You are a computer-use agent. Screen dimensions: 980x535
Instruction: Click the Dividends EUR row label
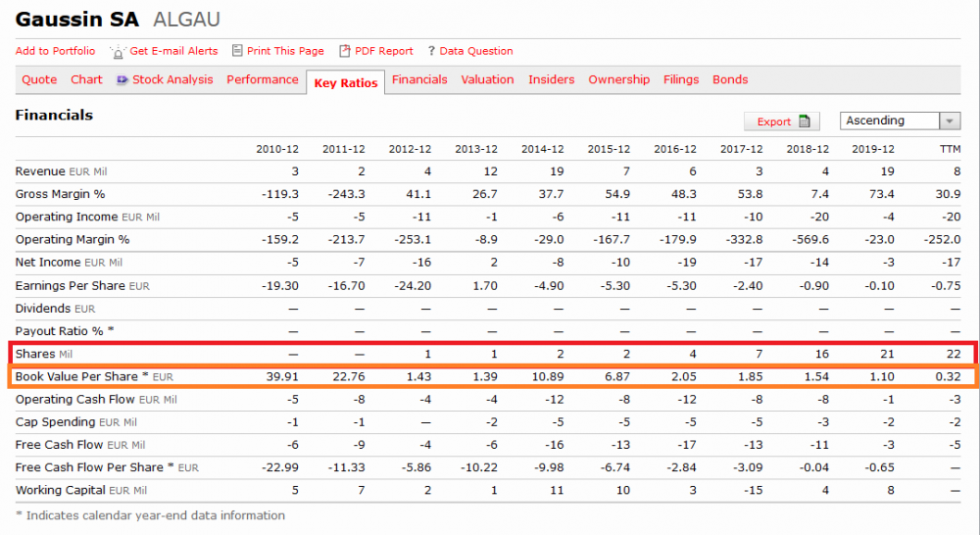(x=55, y=308)
